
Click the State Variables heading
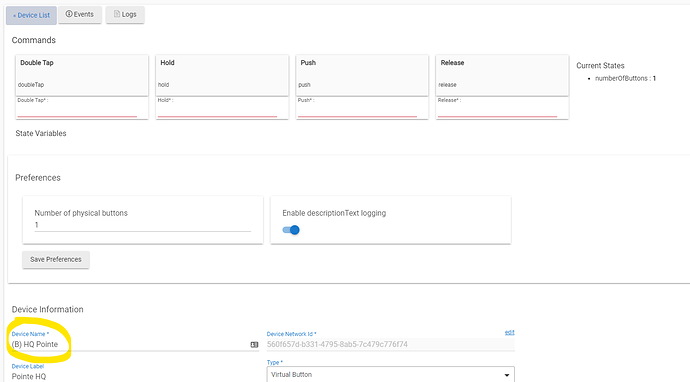point(41,133)
